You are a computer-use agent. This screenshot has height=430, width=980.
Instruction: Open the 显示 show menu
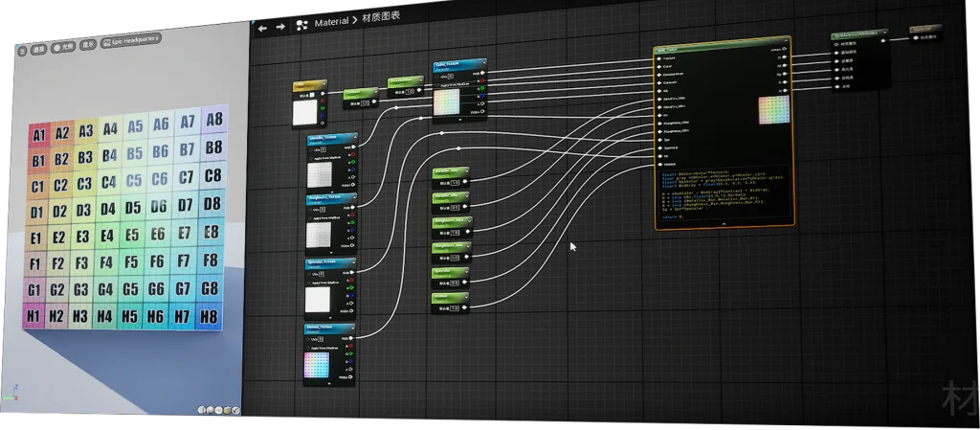(89, 44)
